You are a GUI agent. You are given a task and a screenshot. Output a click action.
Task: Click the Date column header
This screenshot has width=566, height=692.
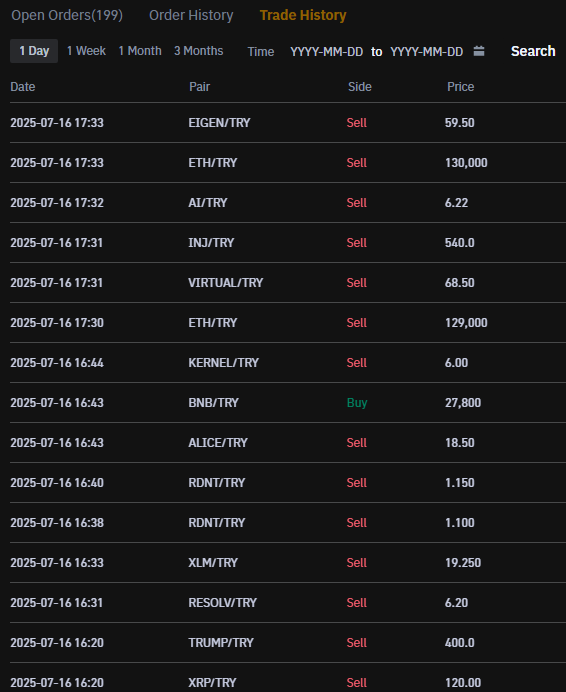(x=23, y=86)
